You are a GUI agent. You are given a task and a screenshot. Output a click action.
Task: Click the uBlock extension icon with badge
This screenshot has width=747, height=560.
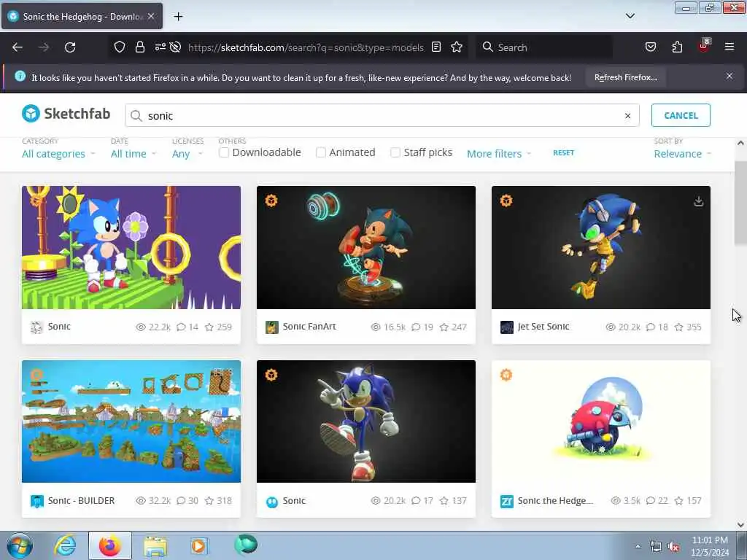[704, 46]
